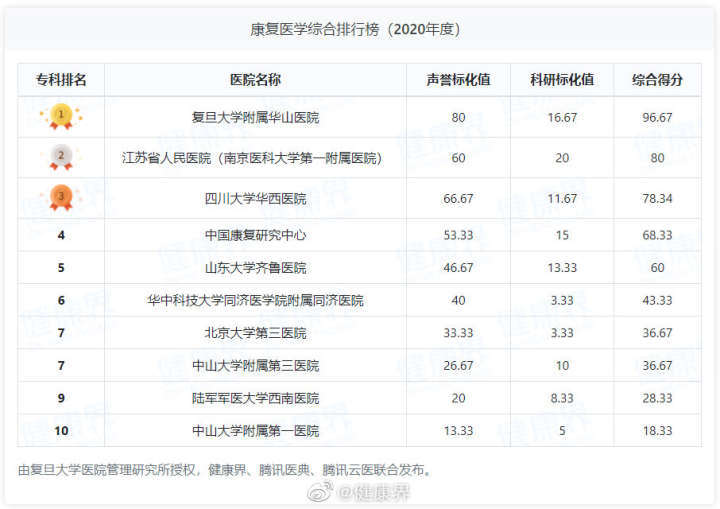This screenshot has height=509, width=720.
Task: Select hospital name 陆军军医大学西南医院
Action: [255, 398]
